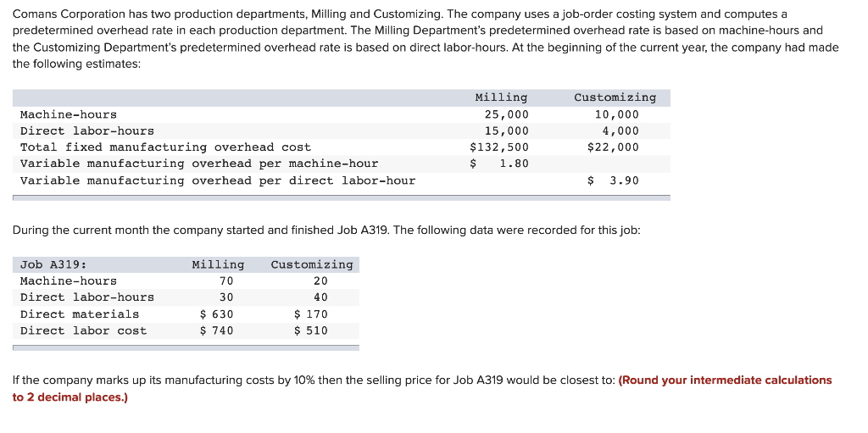Select the 'Job A319:' table header
Screen dimensions: 868x433
(x=53, y=264)
